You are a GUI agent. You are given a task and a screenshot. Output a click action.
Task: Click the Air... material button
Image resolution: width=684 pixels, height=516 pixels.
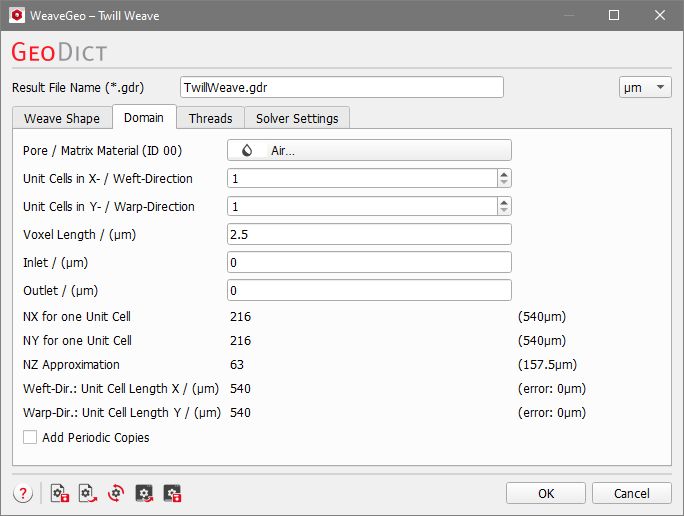369,150
